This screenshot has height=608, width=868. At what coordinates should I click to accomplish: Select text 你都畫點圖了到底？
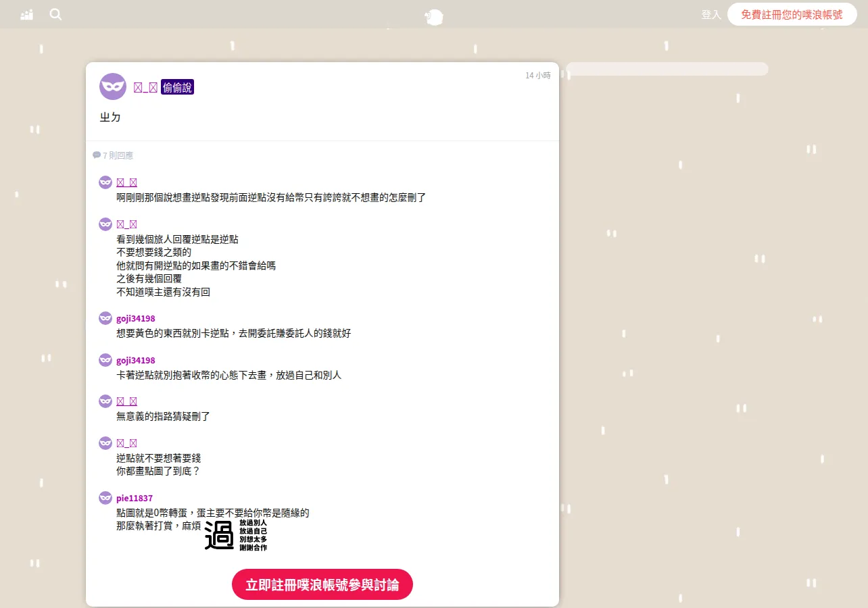pos(158,472)
